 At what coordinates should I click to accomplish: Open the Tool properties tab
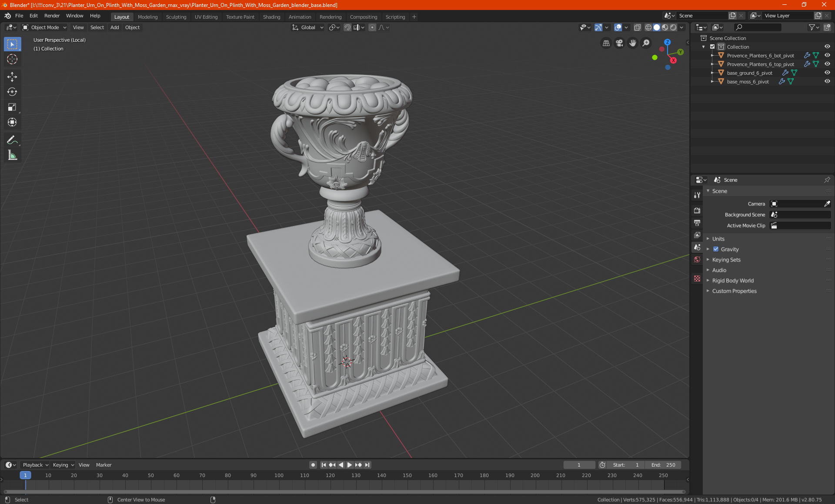697,195
